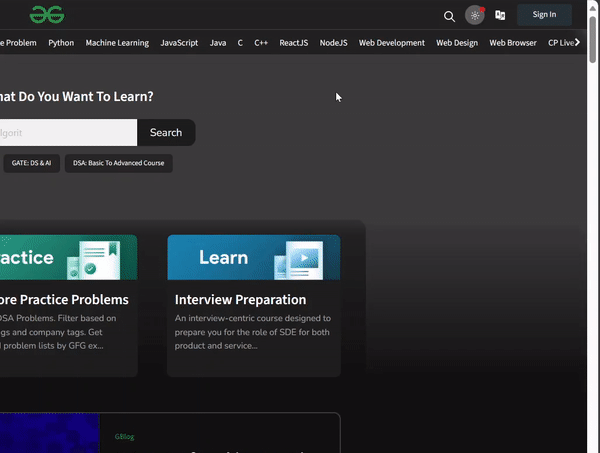The height and width of the screenshot is (453, 600).
Task: Open the Machine Learning topic tab
Action: pyautogui.click(x=117, y=43)
